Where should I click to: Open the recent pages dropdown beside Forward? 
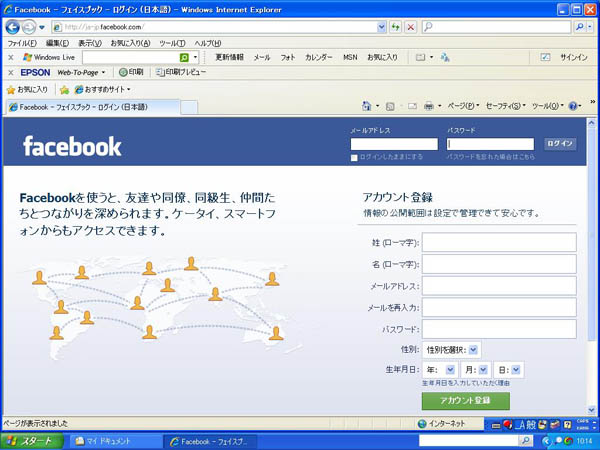pyautogui.click(x=42, y=28)
